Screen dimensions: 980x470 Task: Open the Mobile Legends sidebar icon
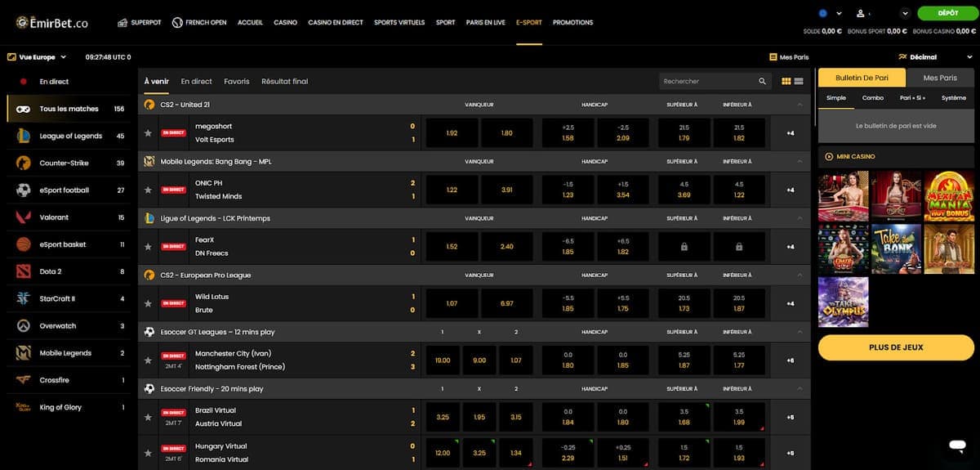point(24,353)
